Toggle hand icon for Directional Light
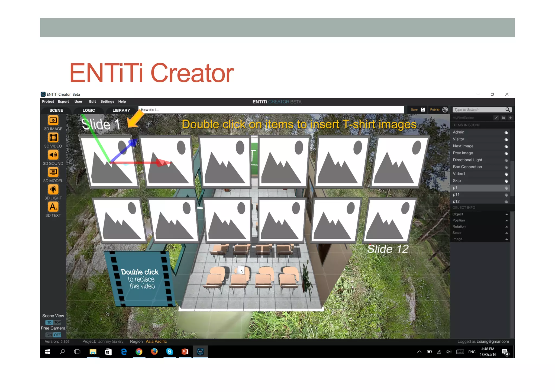 (x=506, y=160)
